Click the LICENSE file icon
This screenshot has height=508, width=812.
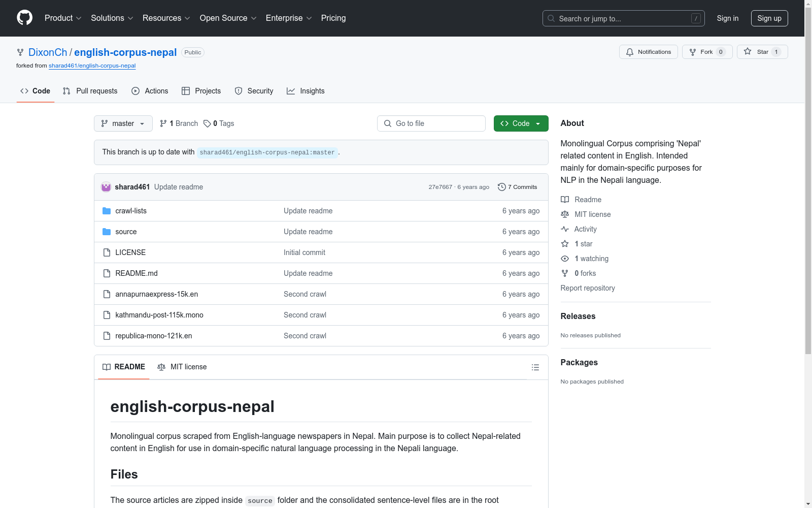(x=107, y=252)
